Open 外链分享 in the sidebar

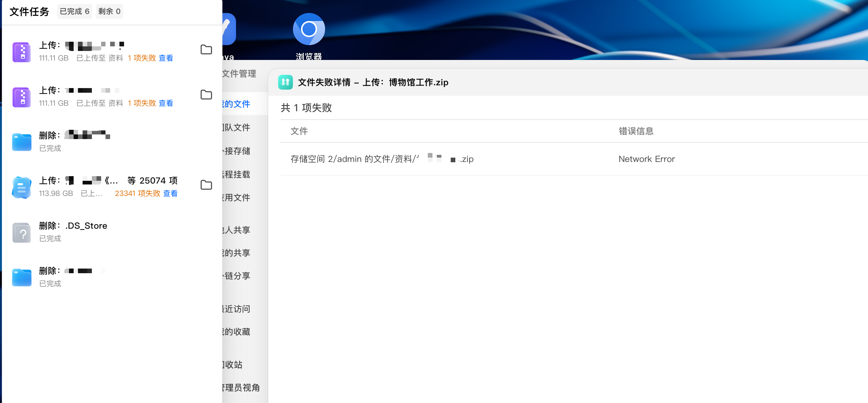click(236, 276)
